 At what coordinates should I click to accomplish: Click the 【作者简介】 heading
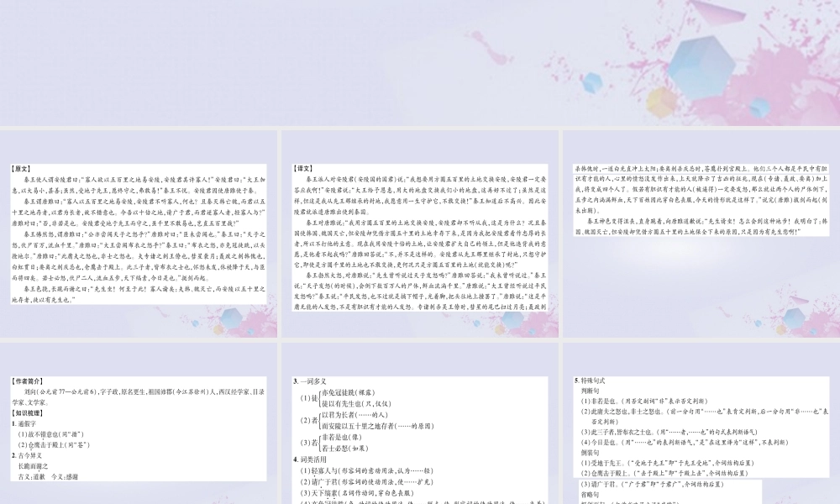pyautogui.click(x=28, y=381)
